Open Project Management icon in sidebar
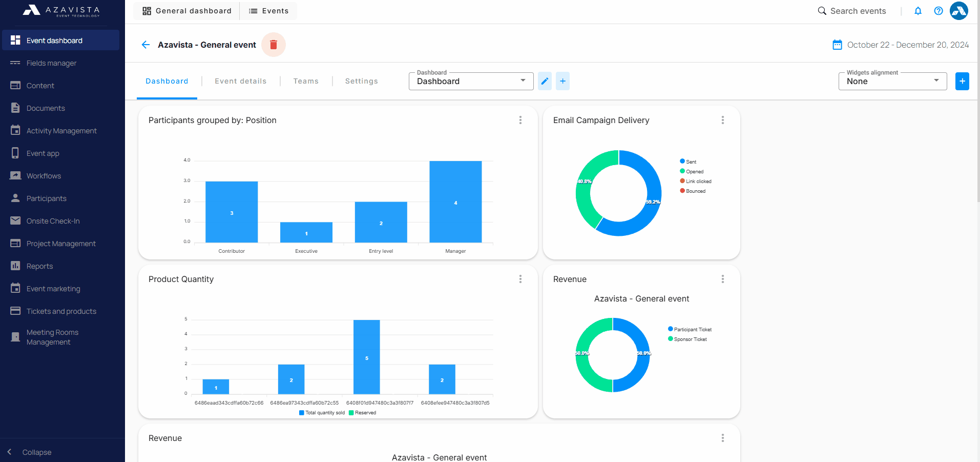This screenshot has width=980, height=462. (15, 243)
